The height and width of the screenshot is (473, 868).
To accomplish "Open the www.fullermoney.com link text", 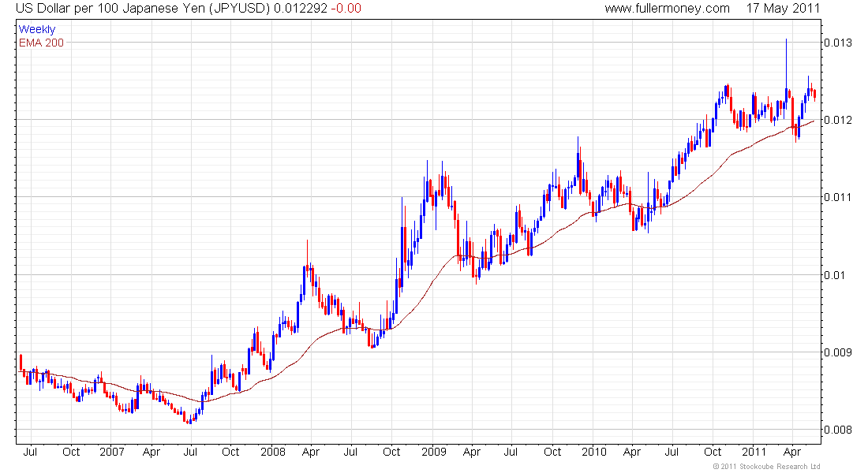I will pos(667,9).
